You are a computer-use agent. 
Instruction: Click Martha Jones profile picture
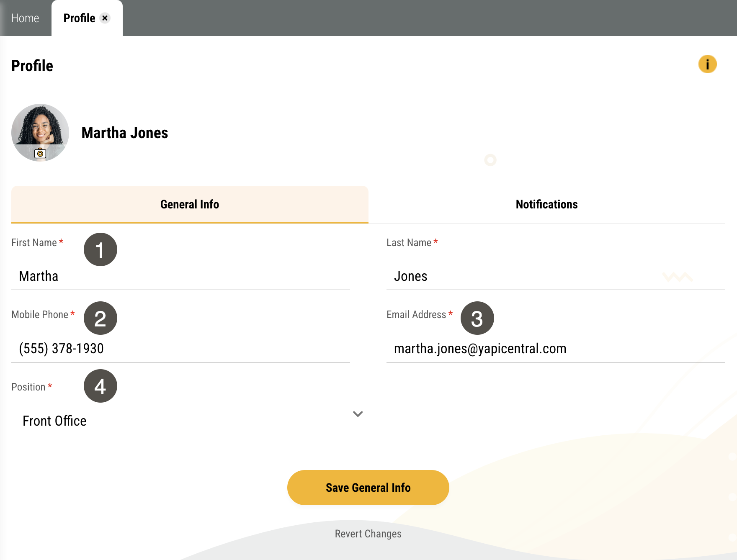tap(40, 133)
